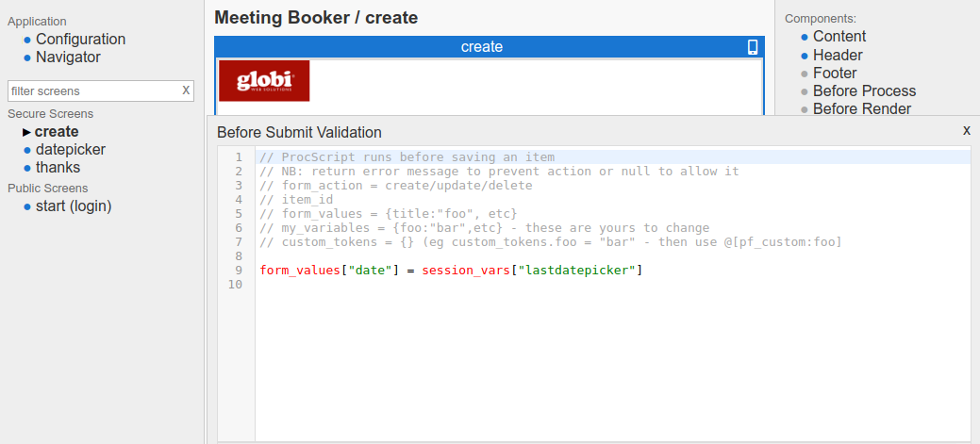The image size is (980, 444).
Task: Open the Content component
Action: point(839,37)
